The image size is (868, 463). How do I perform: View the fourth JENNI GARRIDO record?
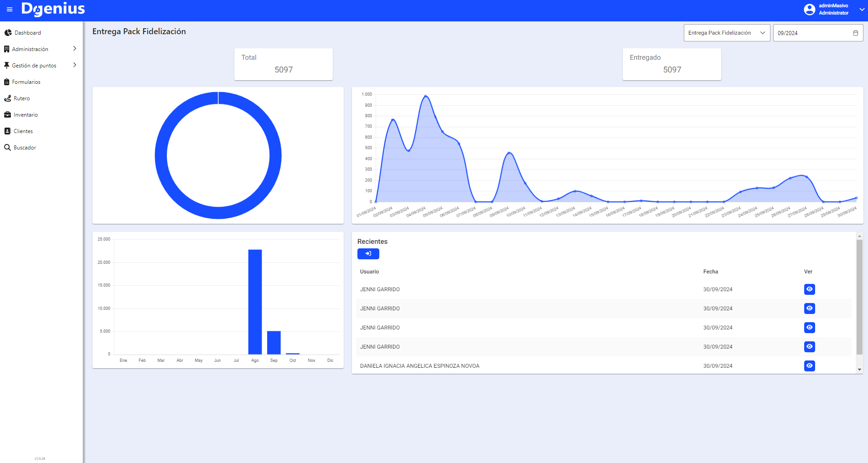coord(809,347)
